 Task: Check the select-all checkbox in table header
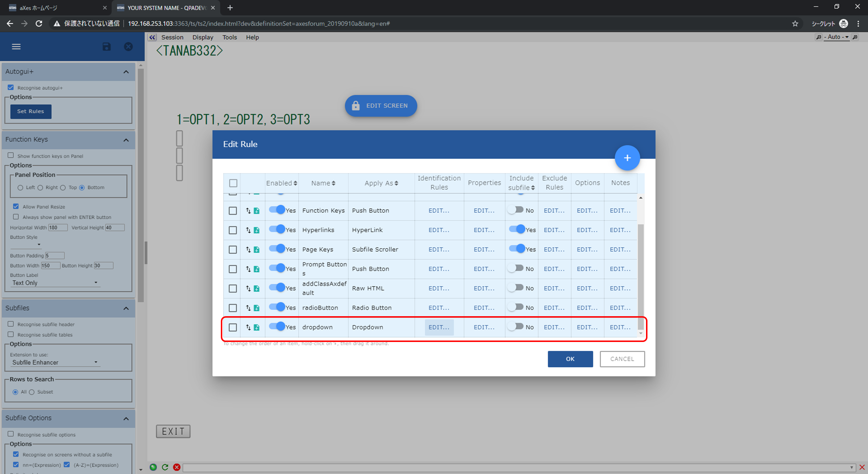[x=233, y=183]
